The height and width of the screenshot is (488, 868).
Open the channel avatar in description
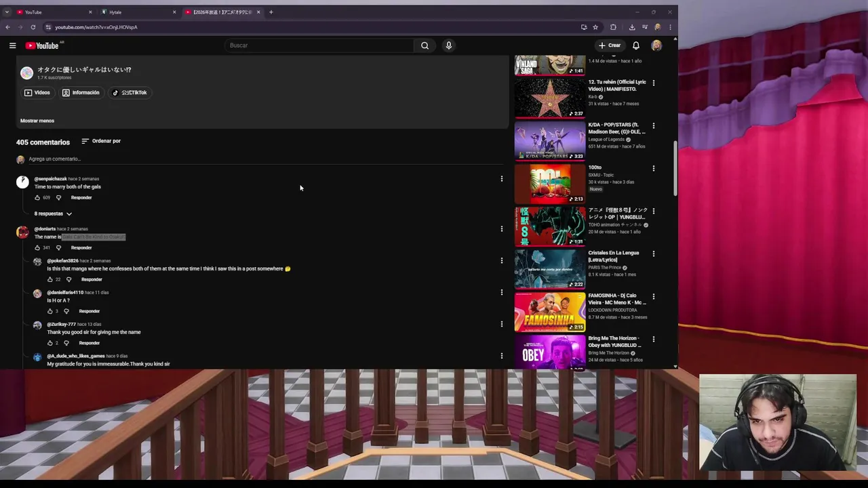[26, 73]
